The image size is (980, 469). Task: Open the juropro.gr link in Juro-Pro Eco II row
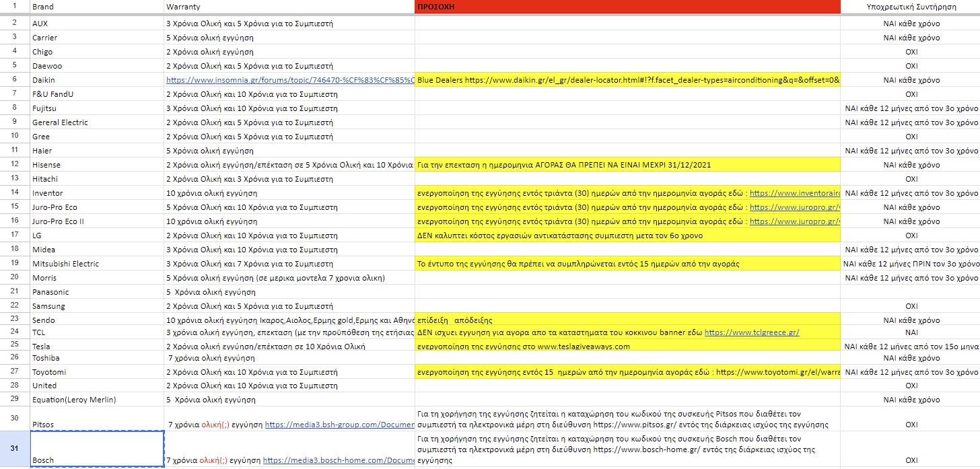795,221
